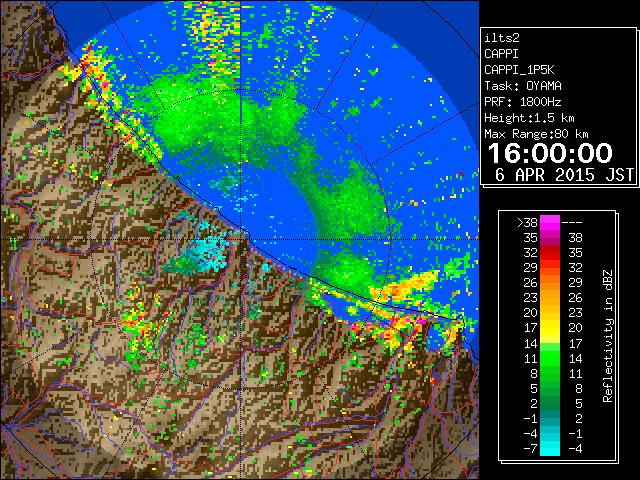The image size is (640, 480).
Task: Select the "CAPPI_1P5K" product name text
Action: click(519, 70)
